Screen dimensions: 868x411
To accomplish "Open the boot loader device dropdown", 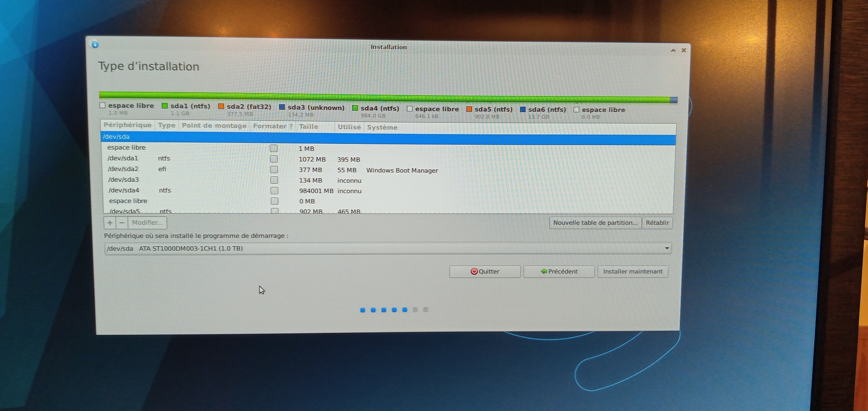I will [x=667, y=248].
